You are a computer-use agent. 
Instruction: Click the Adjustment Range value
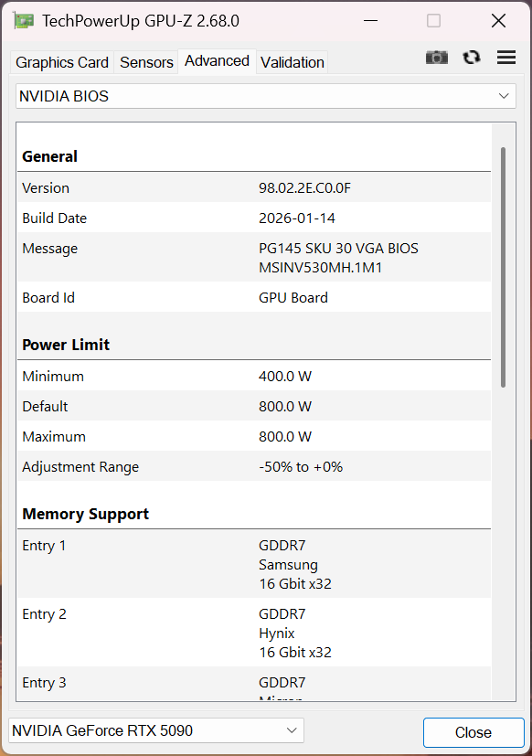point(302,466)
